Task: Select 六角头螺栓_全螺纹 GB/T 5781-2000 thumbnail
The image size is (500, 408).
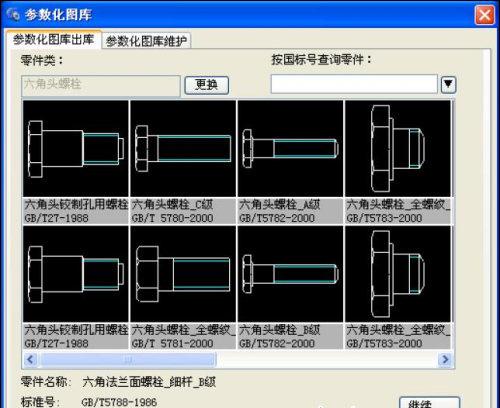Action: pyautogui.click(x=183, y=274)
